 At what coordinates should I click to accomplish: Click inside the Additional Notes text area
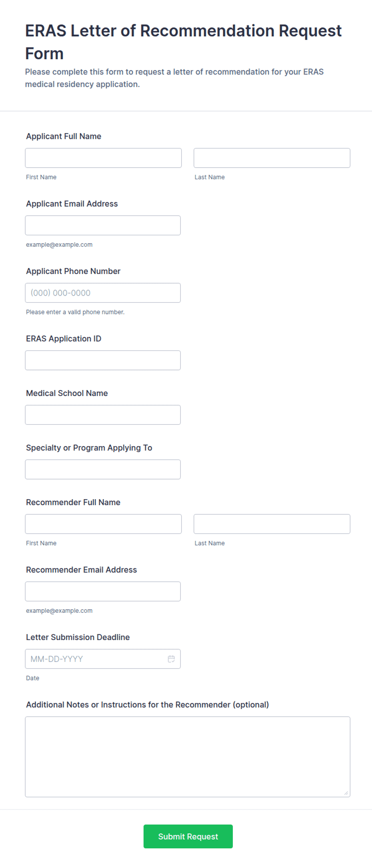[x=188, y=757]
